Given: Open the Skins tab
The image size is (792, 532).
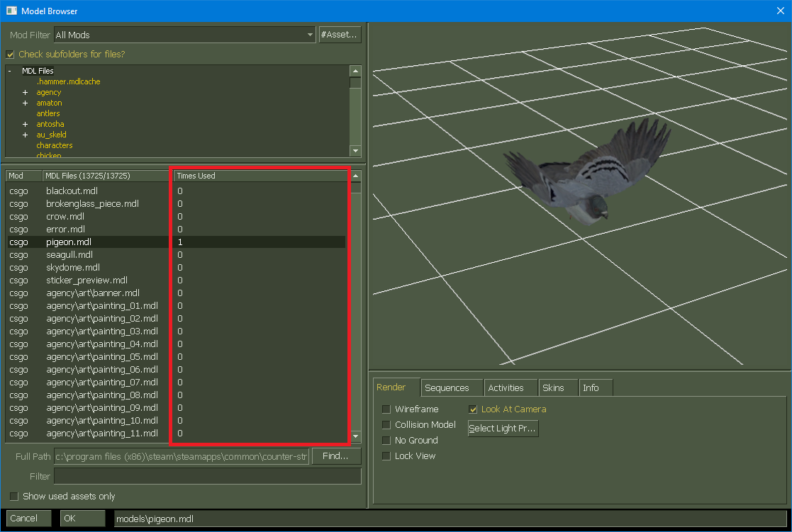Looking at the screenshot, I should click(558, 387).
